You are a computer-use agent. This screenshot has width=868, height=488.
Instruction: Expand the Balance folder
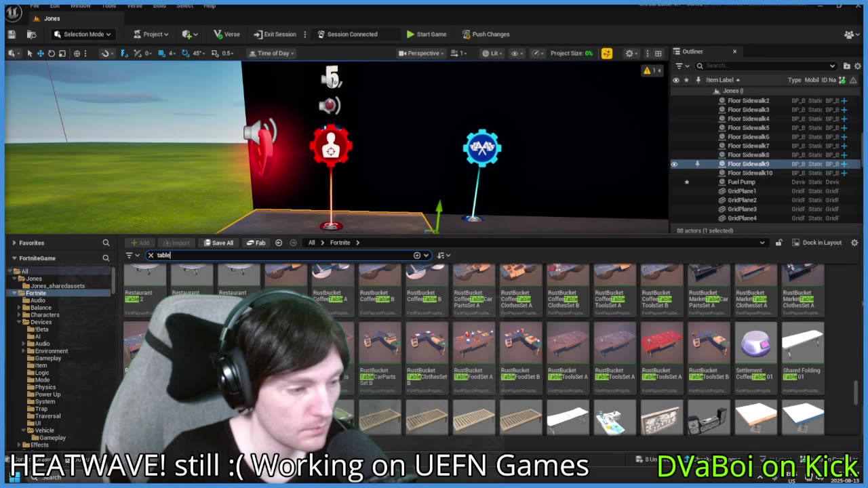coord(20,308)
